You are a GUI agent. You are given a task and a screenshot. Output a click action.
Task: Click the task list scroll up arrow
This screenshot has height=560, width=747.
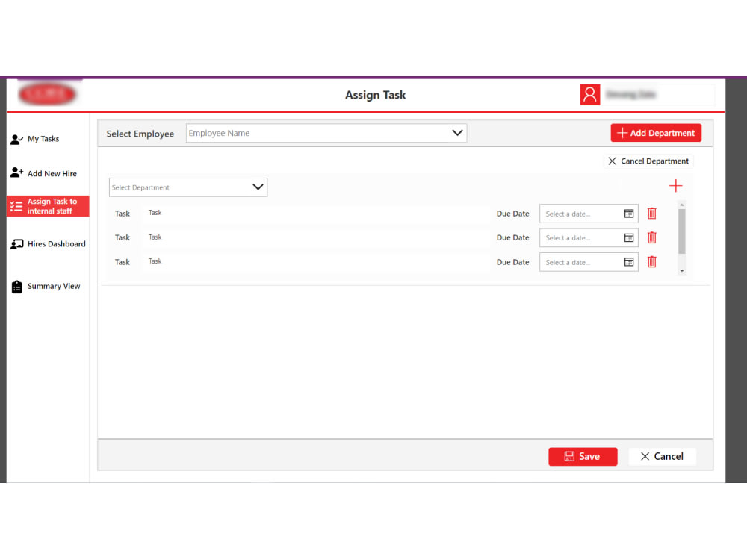(682, 205)
